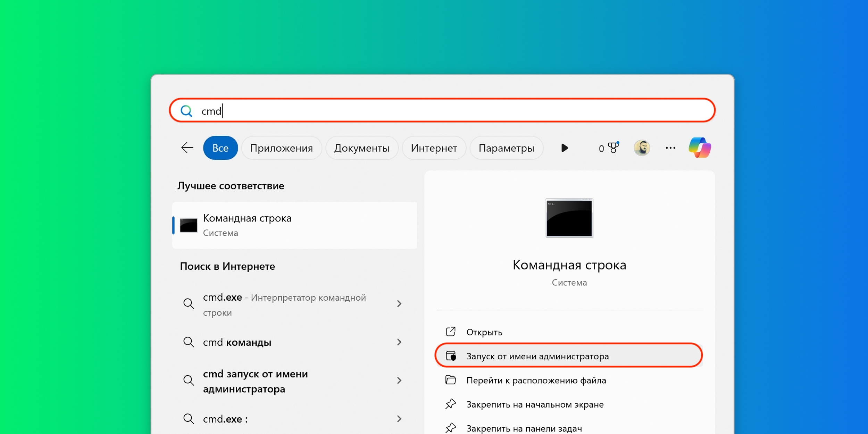Click the Лучшее соответствие heading

point(231,186)
